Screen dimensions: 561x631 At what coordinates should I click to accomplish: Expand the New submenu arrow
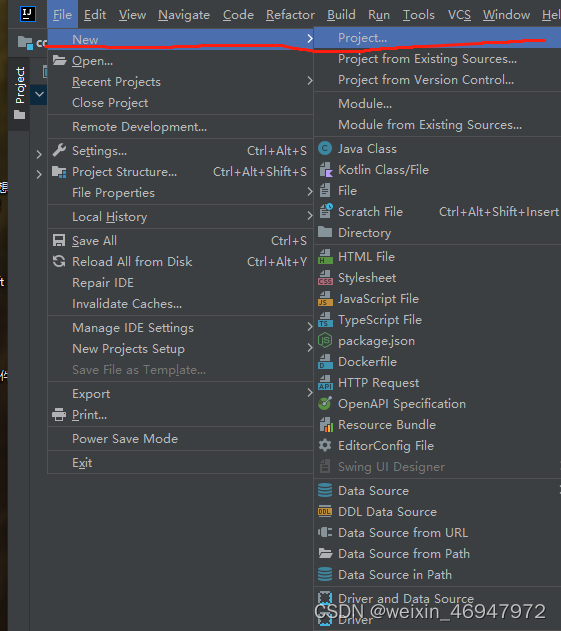coord(309,39)
